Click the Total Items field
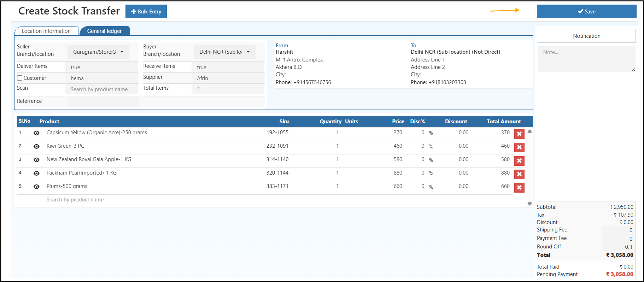This screenshot has height=282, width=644. coord(228,89)
